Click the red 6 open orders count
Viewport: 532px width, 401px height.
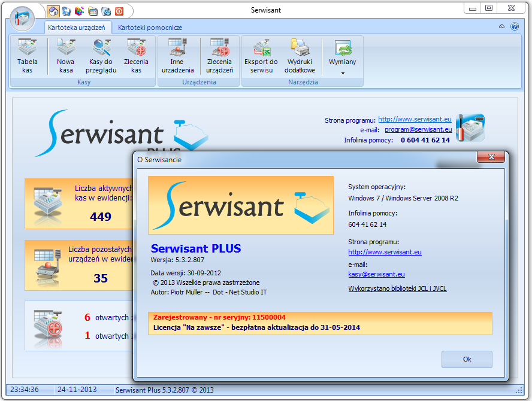(x=87, y=317)
